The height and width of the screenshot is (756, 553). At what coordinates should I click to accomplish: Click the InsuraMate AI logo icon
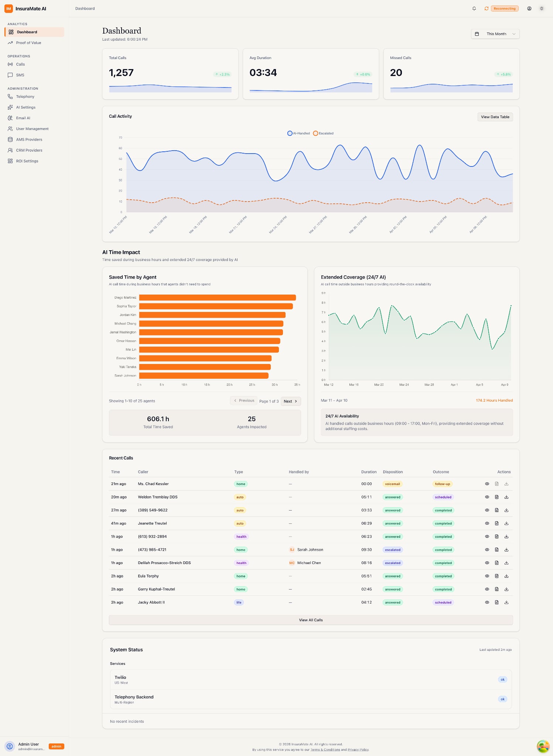pos(8,8)
